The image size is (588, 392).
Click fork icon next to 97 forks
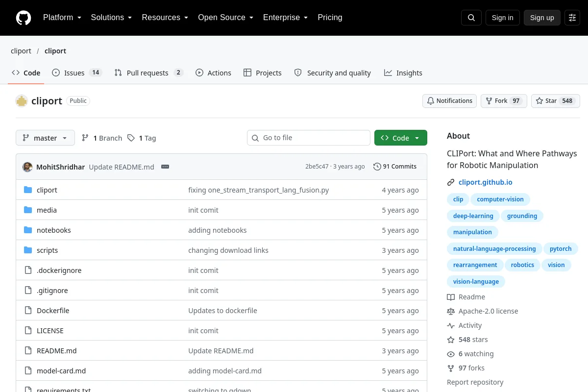[x=451, y=368]
